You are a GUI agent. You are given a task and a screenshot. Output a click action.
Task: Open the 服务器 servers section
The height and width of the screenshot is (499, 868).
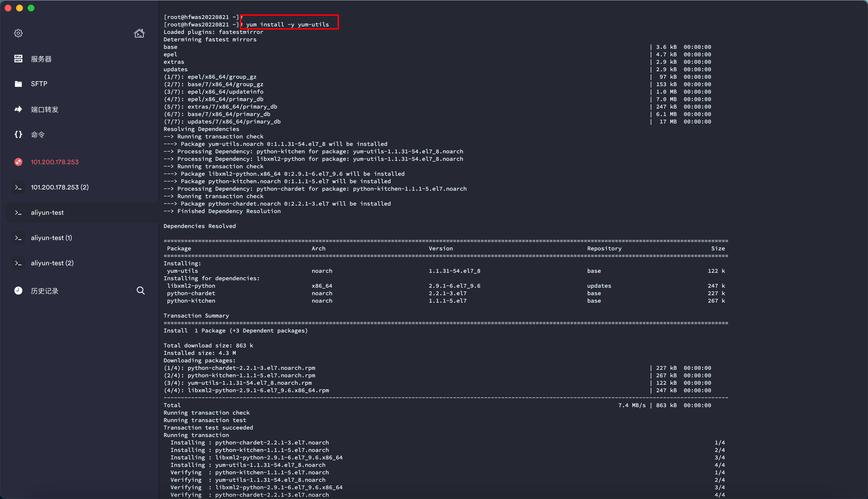point(41,59)
